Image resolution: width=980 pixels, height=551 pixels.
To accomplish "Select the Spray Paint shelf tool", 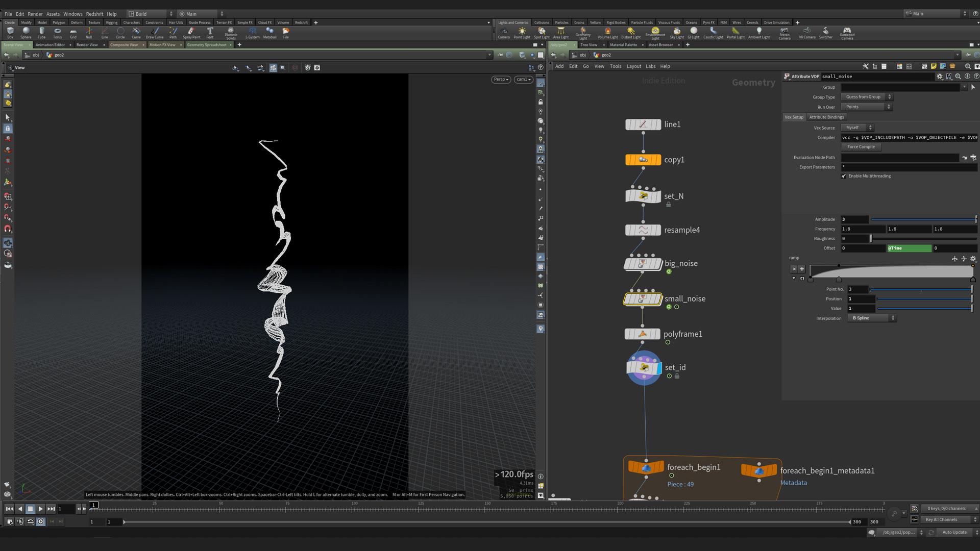I will [191, 33].
